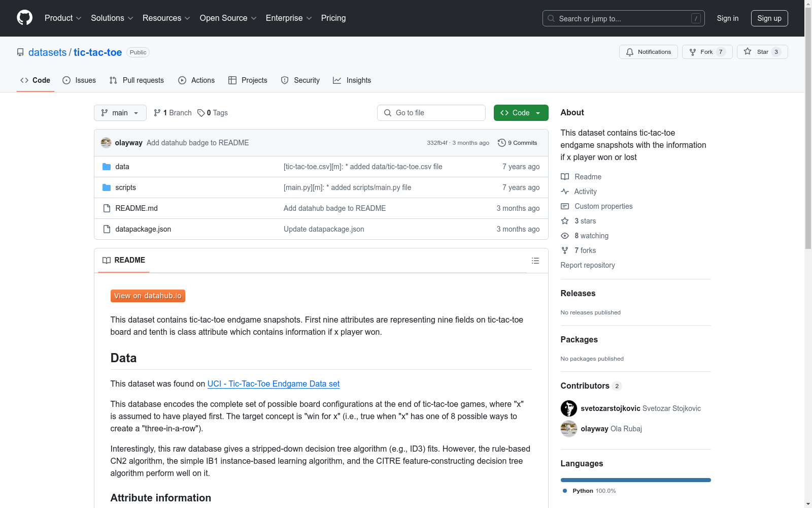The image size is (812, 508).
Task: Open the main branch selector dropdown
Action: tap(120, 113)
